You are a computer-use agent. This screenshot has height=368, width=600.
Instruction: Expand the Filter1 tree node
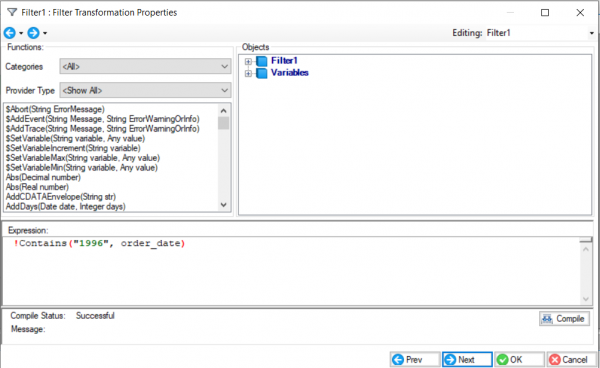click(x=248, y=61)
